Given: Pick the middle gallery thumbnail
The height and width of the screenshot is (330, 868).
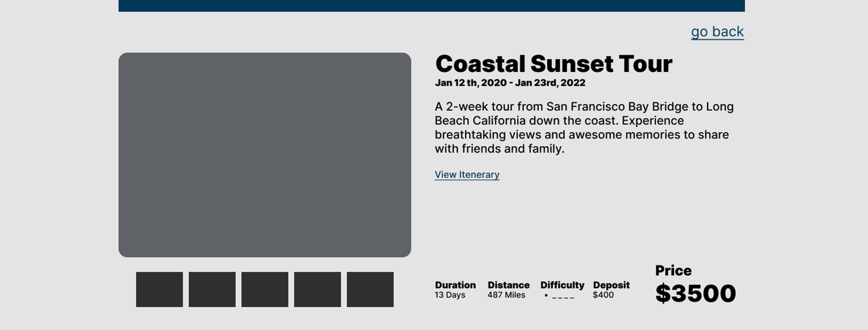Looking at the screenshot, I should pos(264,289).
